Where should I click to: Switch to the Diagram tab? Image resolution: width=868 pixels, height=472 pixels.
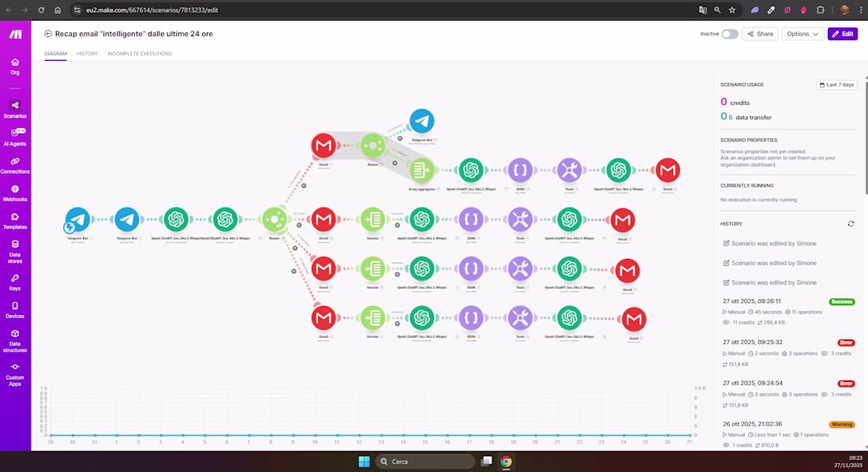55,54
